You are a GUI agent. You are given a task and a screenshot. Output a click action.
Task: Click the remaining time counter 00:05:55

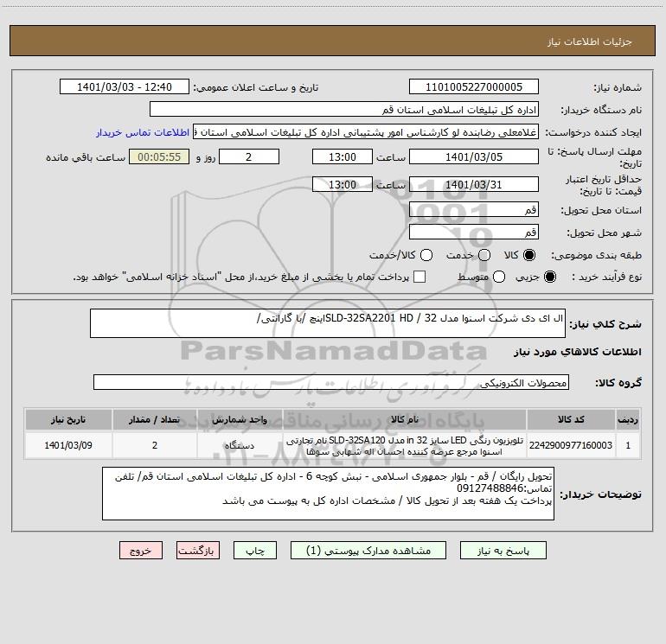(159, 157)
